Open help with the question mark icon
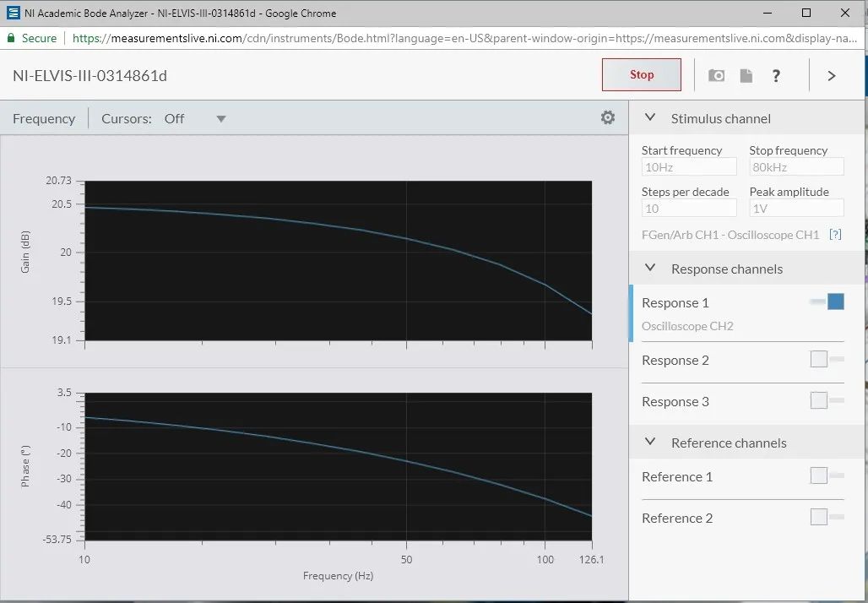 776,76
